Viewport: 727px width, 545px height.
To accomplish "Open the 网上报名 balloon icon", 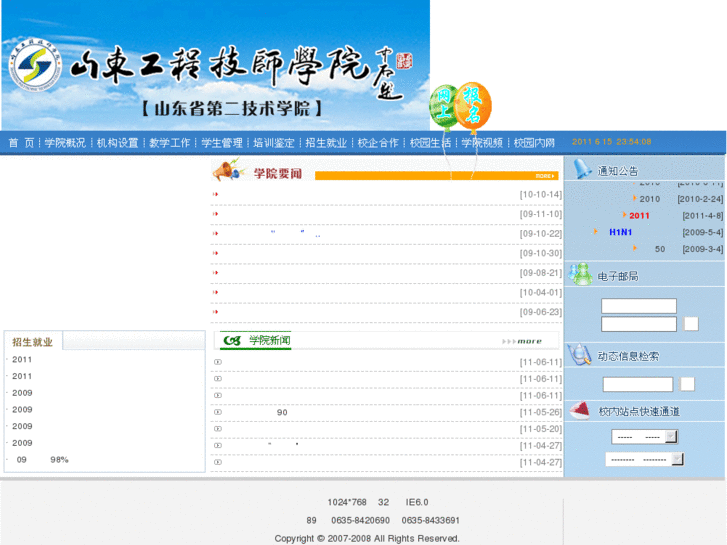I will point(460,107).
